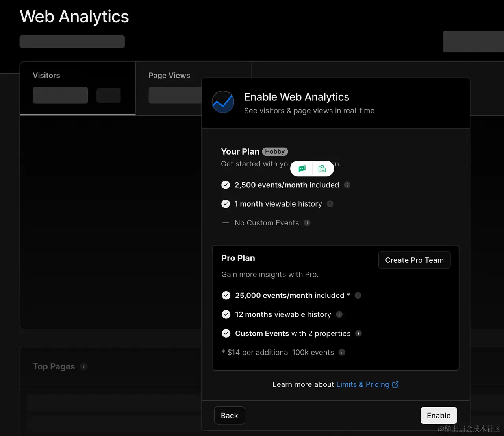Open the Limits & Pricing link
504x436 pixels.
pyautogui.click(x=363, y=384)
